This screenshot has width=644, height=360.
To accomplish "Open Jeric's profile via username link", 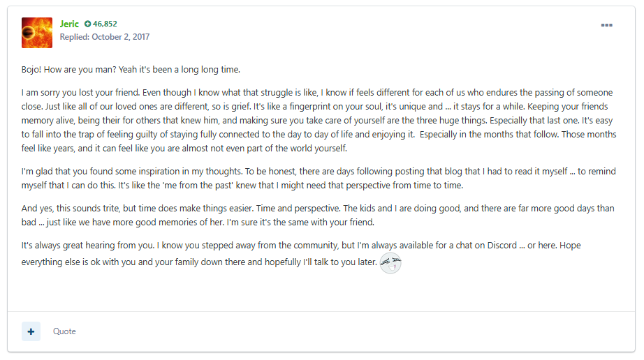I will [x=69, y=24].
